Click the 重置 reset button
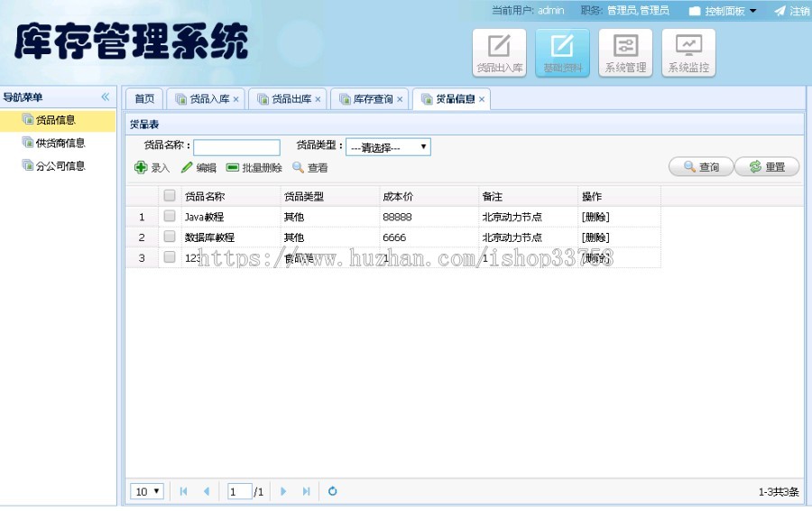Image resolution: width=812 pixels, height=511 pixels. (767, 167)
